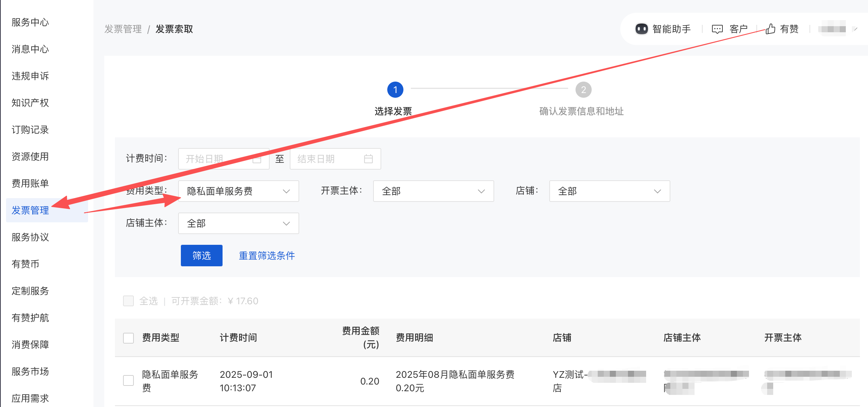
Task: Toggle the 全选 checkbox
Action: (x=128, y=301)
